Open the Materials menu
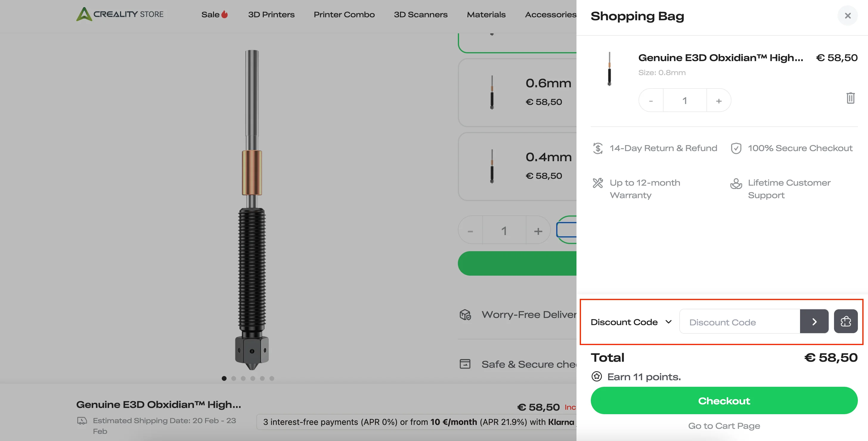868x441 pixels. (486, 15)
